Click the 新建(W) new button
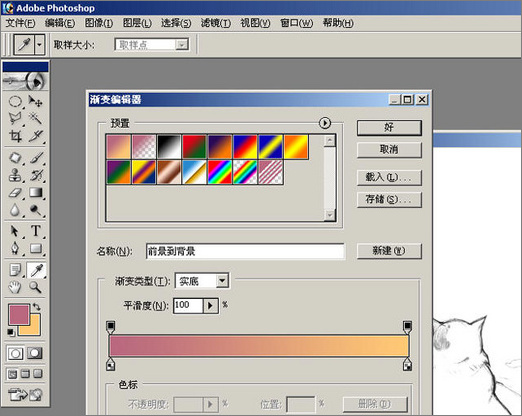This screenshot has height=416, width=522. [389, 251]
